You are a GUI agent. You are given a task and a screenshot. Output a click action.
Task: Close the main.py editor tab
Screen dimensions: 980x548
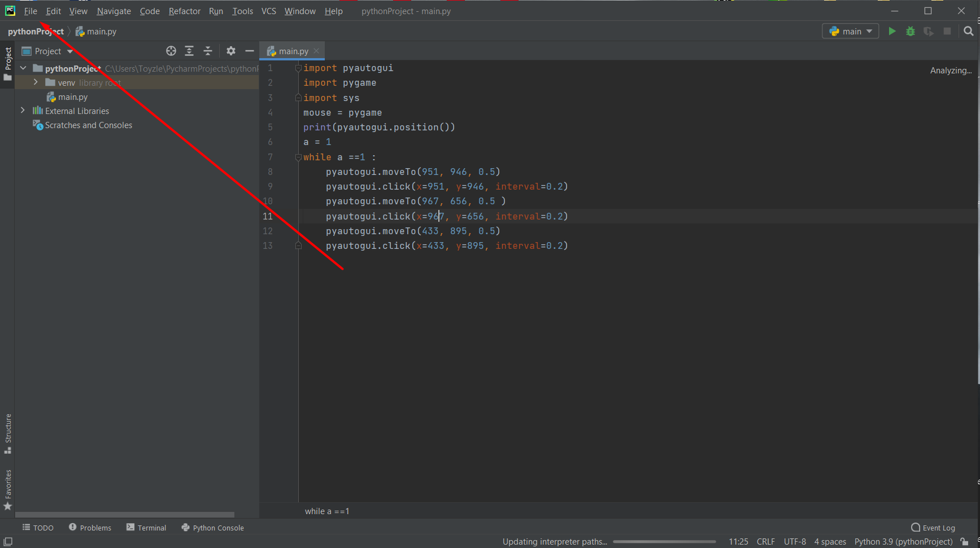316,51
